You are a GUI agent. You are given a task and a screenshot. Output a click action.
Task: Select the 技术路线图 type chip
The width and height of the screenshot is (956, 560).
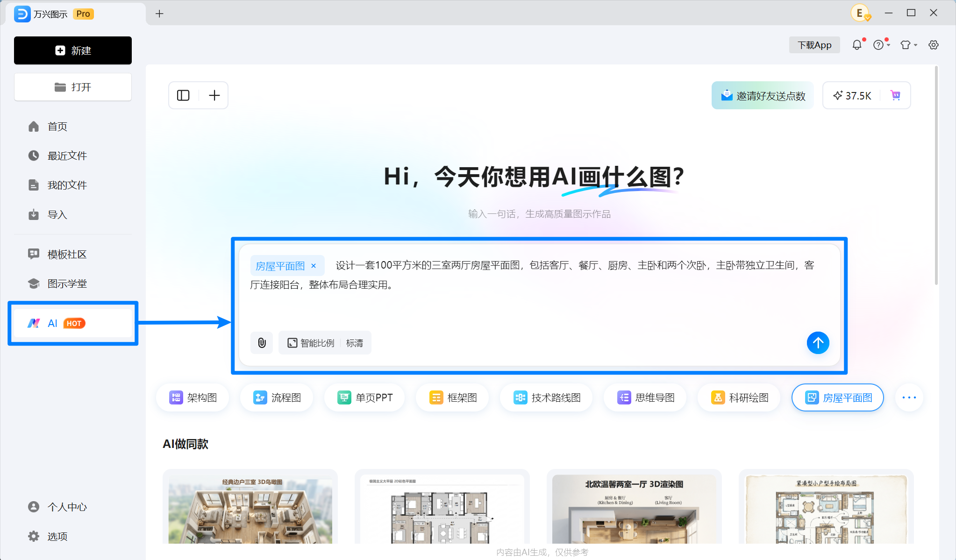[x=546, y=397]
